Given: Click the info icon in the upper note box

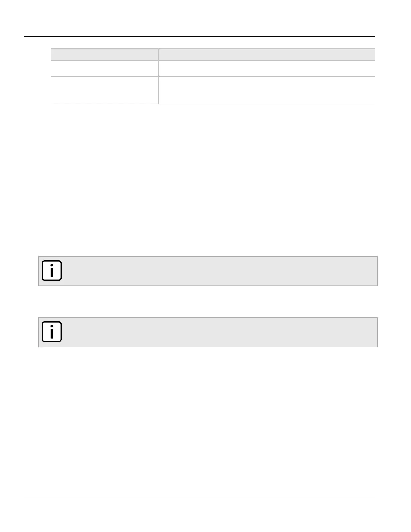Looking at the screenshot, I should [52, 271].
